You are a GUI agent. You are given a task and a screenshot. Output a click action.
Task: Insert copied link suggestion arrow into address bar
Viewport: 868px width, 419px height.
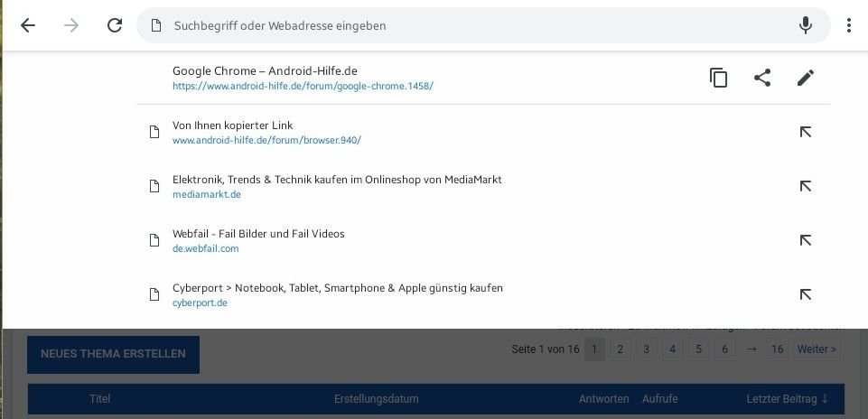[806, 132]
